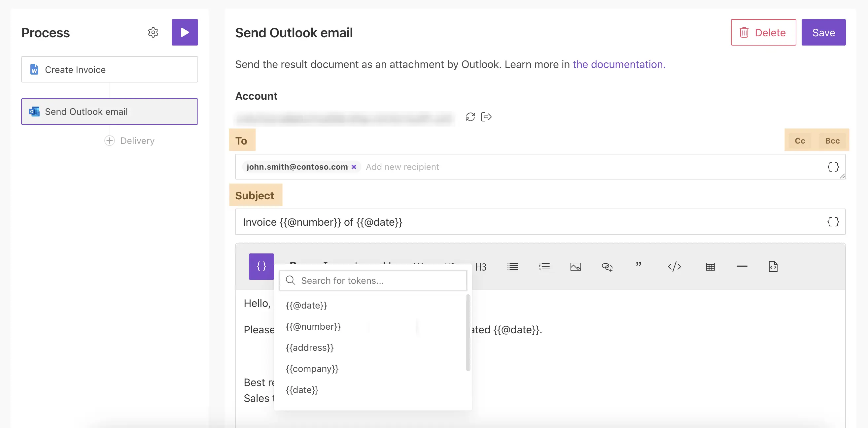Delete the Send Outlook email step

click(763, 32)
